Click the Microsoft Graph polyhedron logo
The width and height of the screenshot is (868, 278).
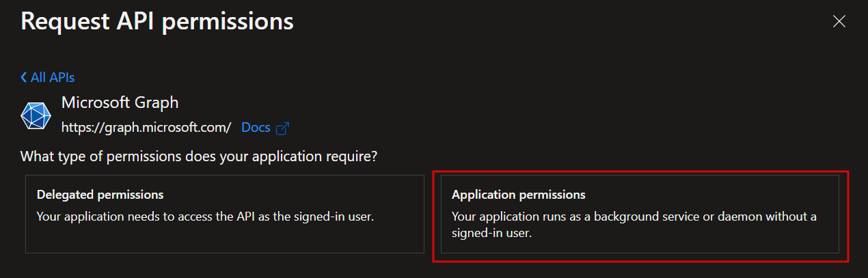point(36,115)
